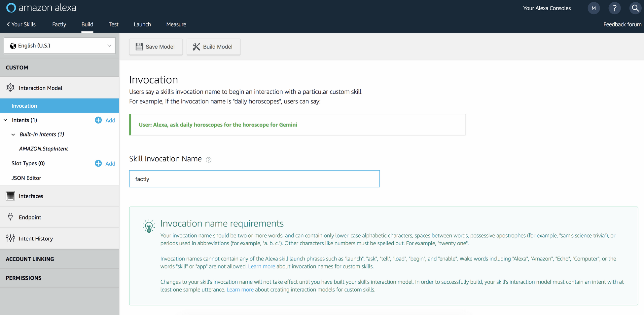Click the Amazon Alexa logo ring icon
Viewport: 644px width, 315px height.
(11, 8)
